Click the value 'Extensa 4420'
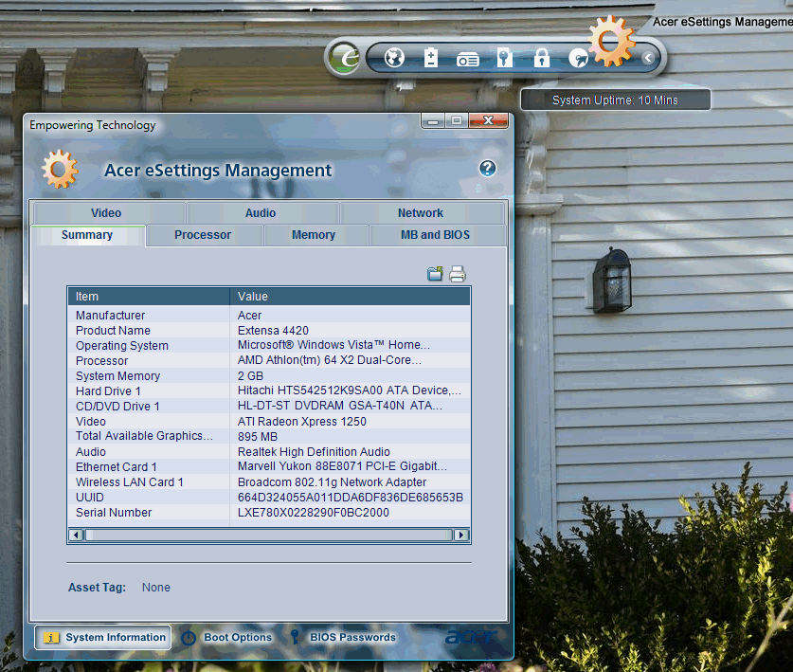The height and width of the screenshot is (672, 793). tap(273, 331)
